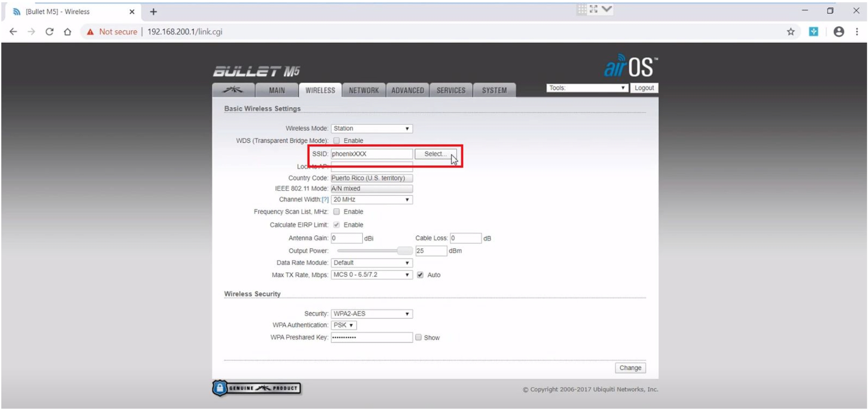Click the Lock to AP field
This screenshot has height=410, width=868.
pos(371,166)
